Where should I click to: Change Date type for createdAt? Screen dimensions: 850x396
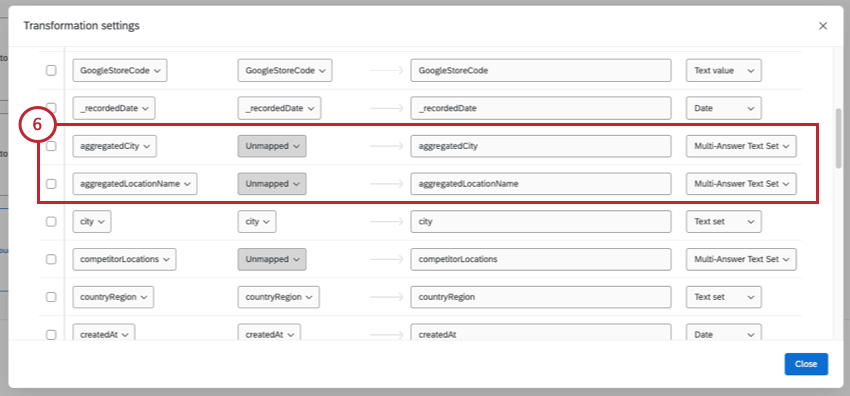point(724,332)
